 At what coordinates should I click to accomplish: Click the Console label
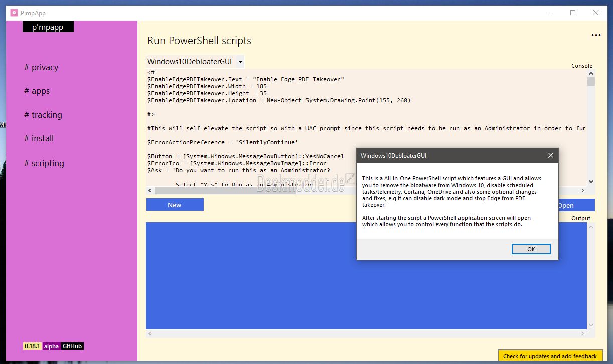pos(582,66)
